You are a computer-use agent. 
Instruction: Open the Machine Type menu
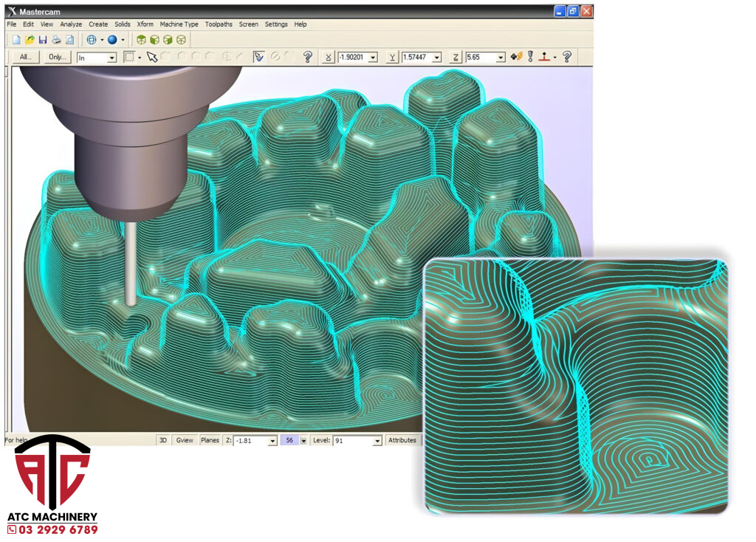180,24
